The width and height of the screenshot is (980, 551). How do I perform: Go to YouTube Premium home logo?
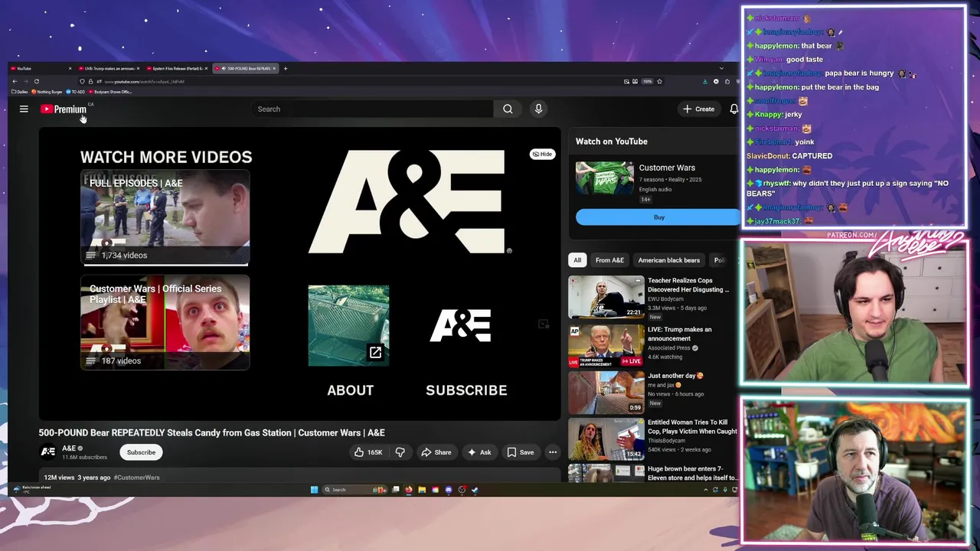[64, 109]
